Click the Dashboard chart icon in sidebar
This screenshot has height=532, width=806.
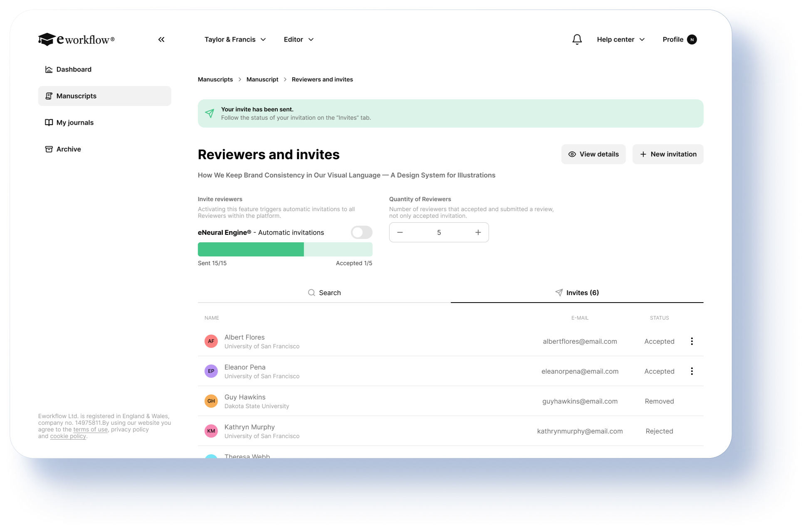(49, 69)
